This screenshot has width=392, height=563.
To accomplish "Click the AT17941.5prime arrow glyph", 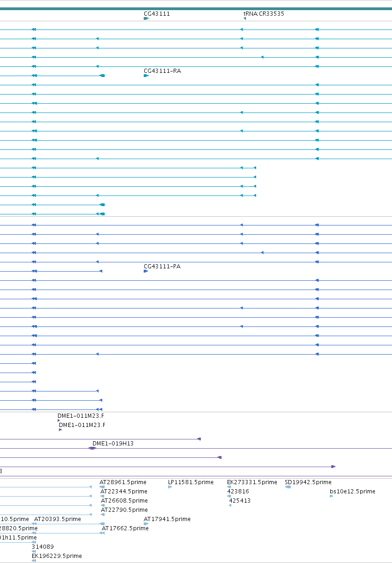I will pos(146,524).
